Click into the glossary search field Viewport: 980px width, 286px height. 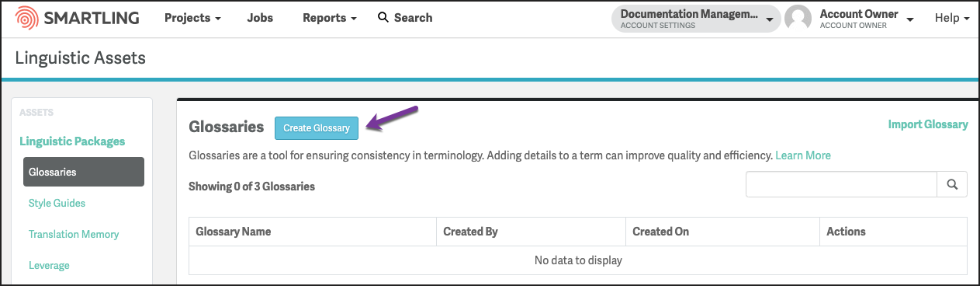842,184
